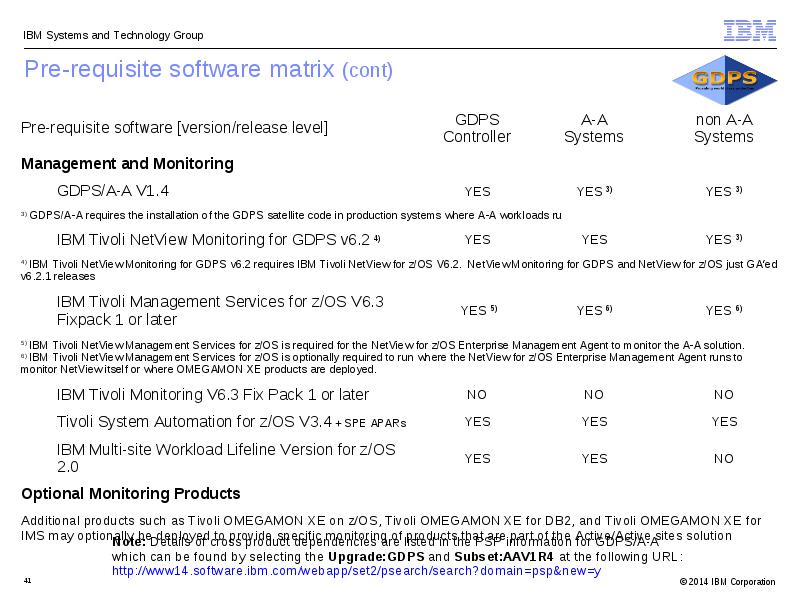Click "IBM Tivoli Management Services for z/OS V6.3" label
The height and width of the screenshot is (600, 800).
click(x=220, y=310)
